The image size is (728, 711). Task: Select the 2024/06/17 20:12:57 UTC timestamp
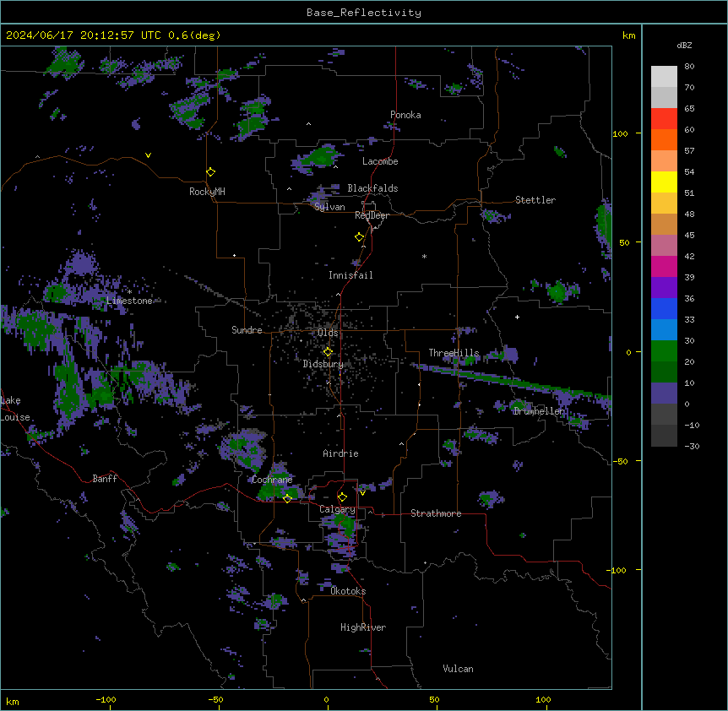[x=83, y=35]
